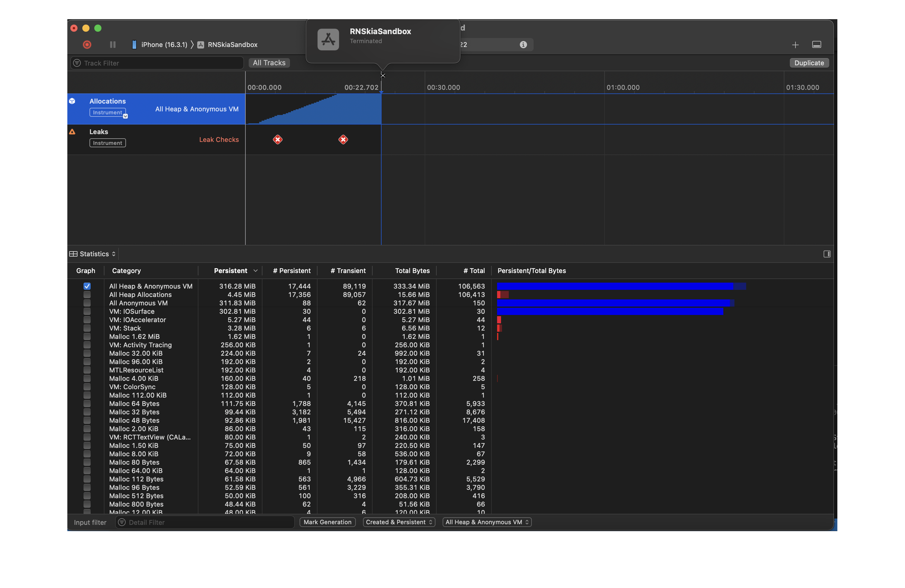Screen dimensions: 905x588
Task: Close the RNSkiaSandbox Terminated popover
Action: [x=383, y=75]
